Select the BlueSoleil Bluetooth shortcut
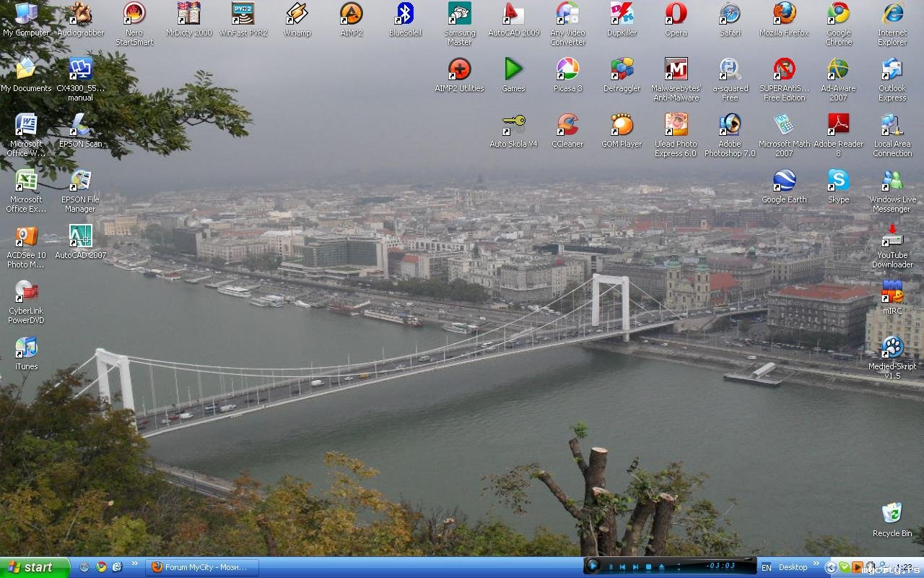The width and height of the screenshot is (924, 578). [405, 14]
